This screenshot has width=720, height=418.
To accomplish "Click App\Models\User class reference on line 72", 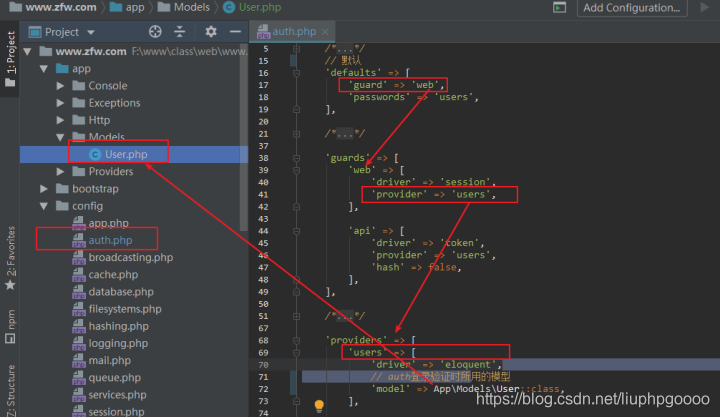I will pyautogui.click(x=476, y=389).
